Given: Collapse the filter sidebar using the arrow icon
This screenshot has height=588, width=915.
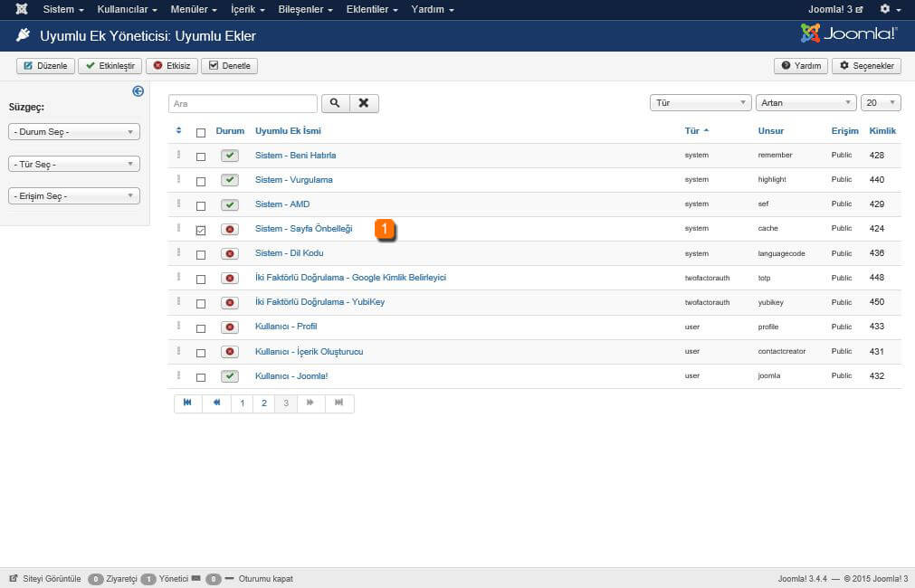Looking at the screenshot, I should point(138,90).
